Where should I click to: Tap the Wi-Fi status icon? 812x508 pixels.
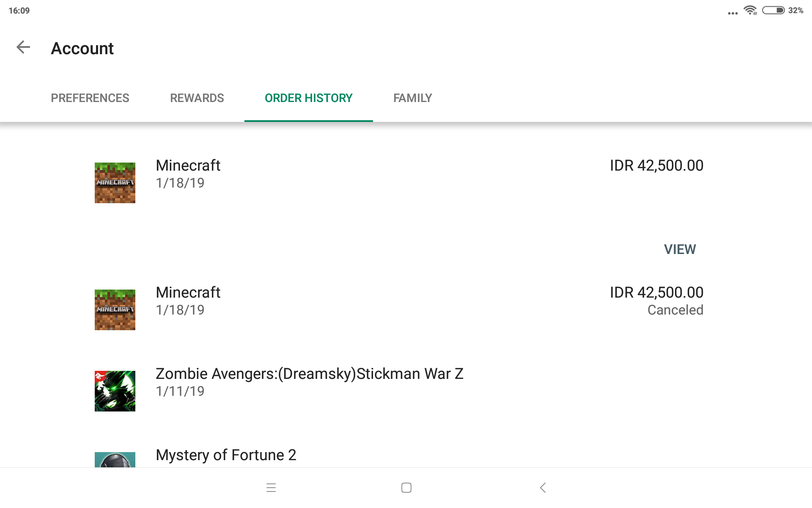point(750,10)
